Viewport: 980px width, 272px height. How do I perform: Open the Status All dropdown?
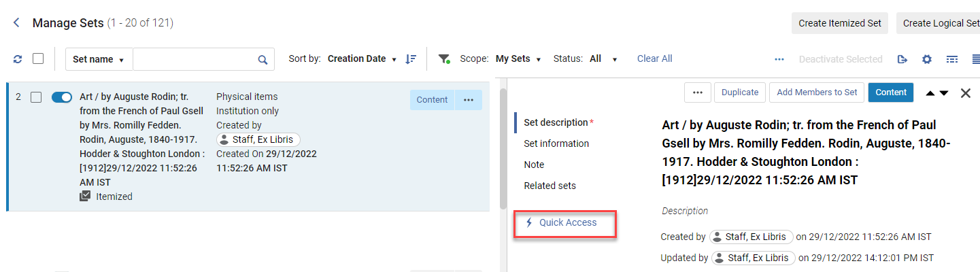[603, 58]
